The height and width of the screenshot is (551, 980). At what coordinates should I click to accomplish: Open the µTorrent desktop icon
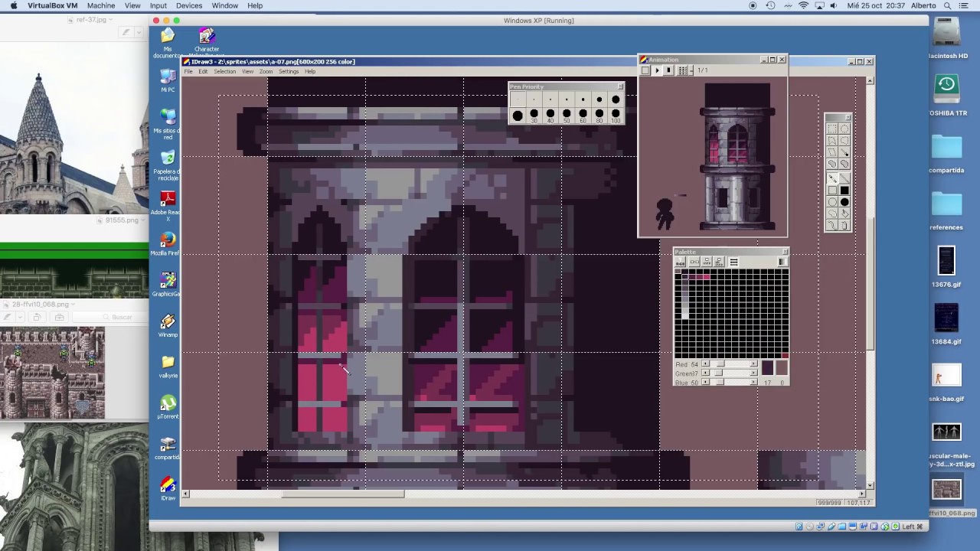(168, 406)
